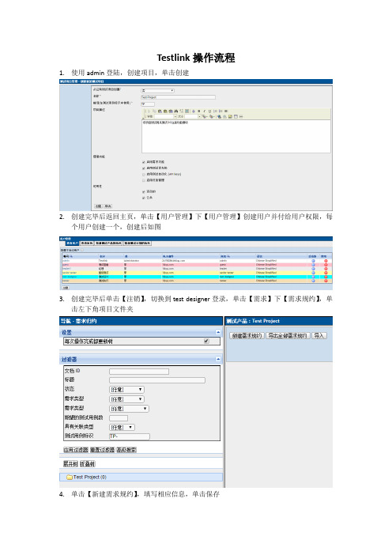Screen dimensions: 392x555
Task: Toggle the 每次操作完成都更新树 checkbox
Action: click(206, 342)
